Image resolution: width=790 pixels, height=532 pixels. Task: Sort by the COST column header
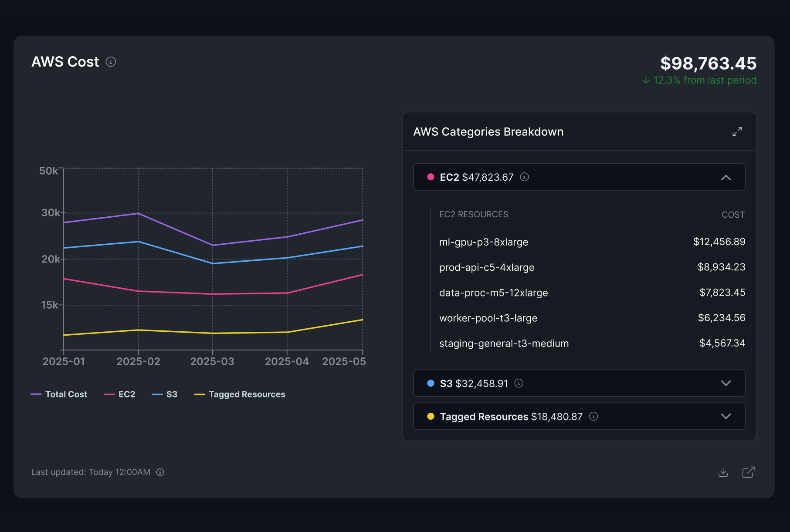tap(733, 214)
